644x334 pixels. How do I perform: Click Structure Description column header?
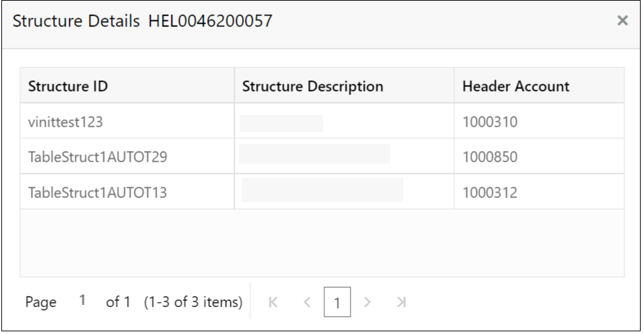pos(312,86)
